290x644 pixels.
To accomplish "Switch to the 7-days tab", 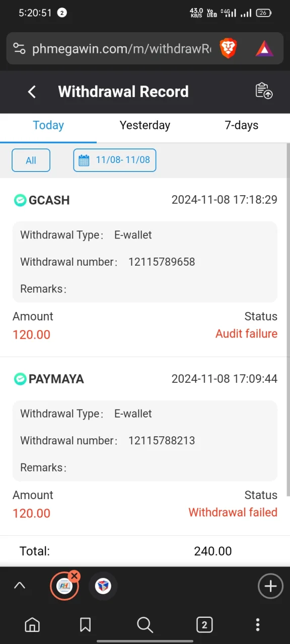I will click(x=242, y=125).
